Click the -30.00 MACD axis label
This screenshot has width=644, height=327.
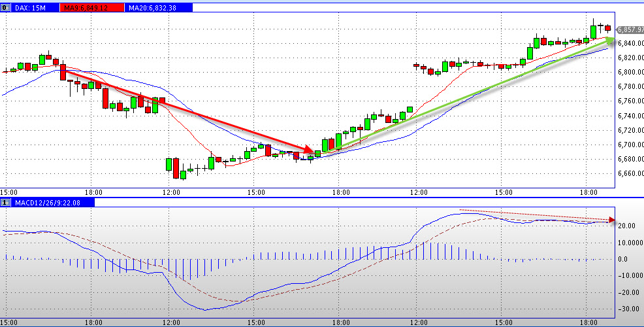(x=629, y=309)
